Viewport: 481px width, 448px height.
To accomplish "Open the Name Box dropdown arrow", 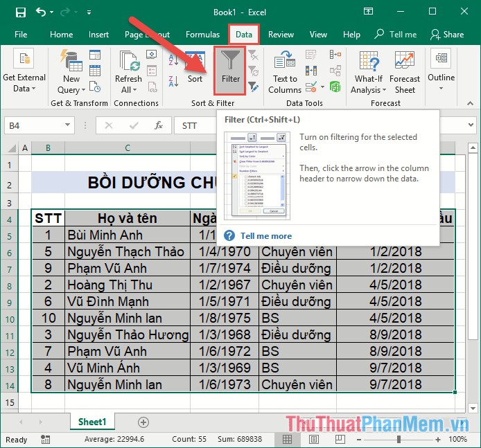I will pyautogui.click(x=67, y=125).
